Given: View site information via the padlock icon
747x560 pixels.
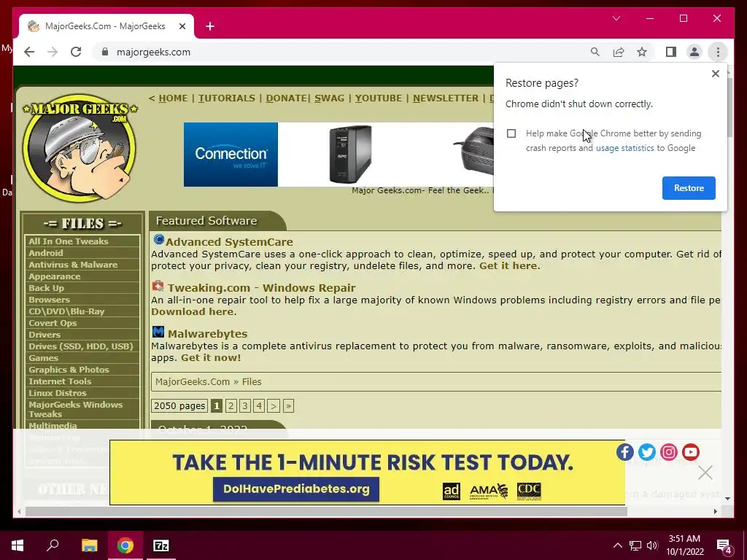Looking at the screenshot, I should [x=105, y=52].
